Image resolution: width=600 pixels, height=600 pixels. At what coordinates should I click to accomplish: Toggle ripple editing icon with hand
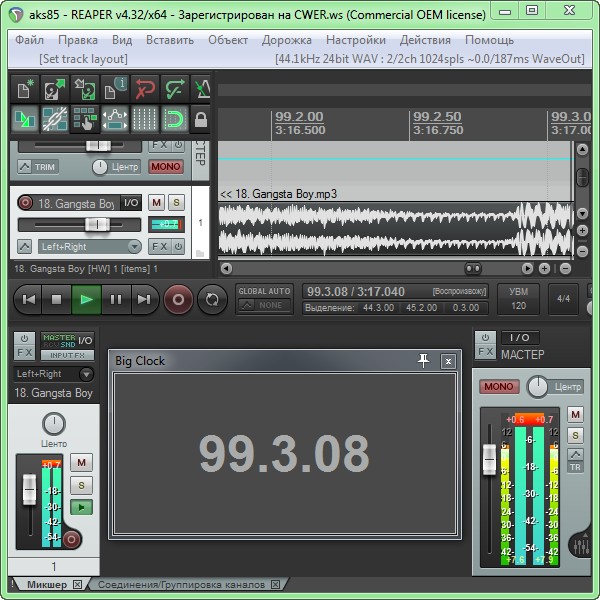[x=85, y=119]
